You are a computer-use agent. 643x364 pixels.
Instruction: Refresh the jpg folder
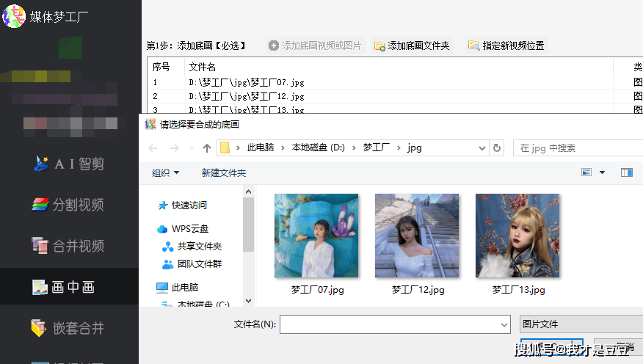click(x=497, y=148)
